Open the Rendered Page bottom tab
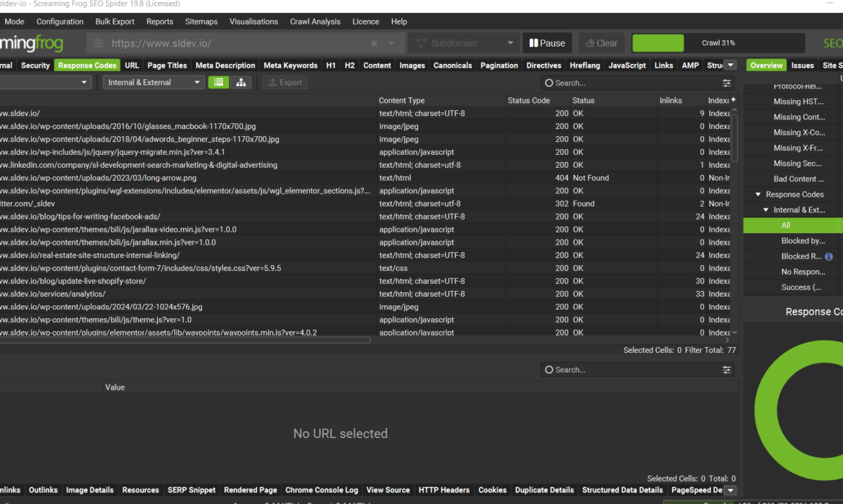Image resolution: width=843 pixels, height=504 pixels. point(251,490)
